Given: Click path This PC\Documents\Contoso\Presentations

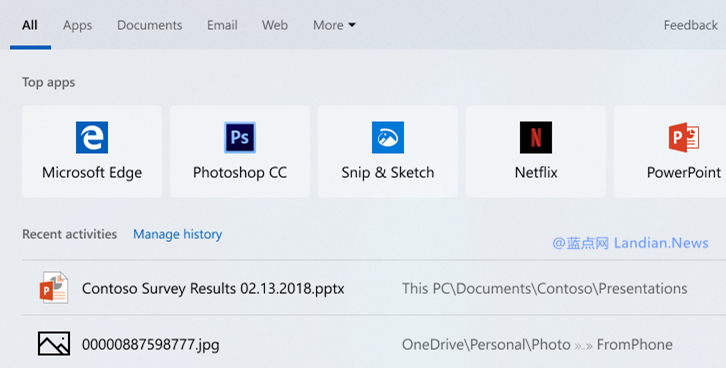Looking at the screenshot, I should pyautogui.click(x=544, y=288).
